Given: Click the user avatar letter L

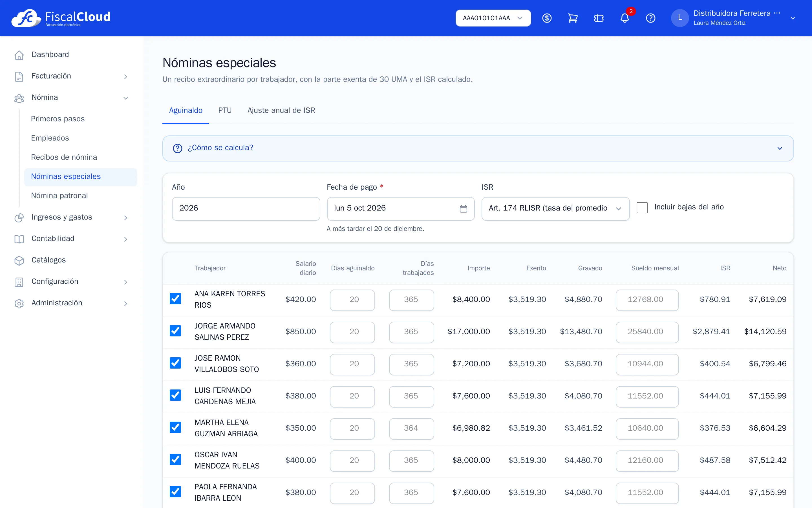Looking at the screenshot, I should click(x=680, y=18).
